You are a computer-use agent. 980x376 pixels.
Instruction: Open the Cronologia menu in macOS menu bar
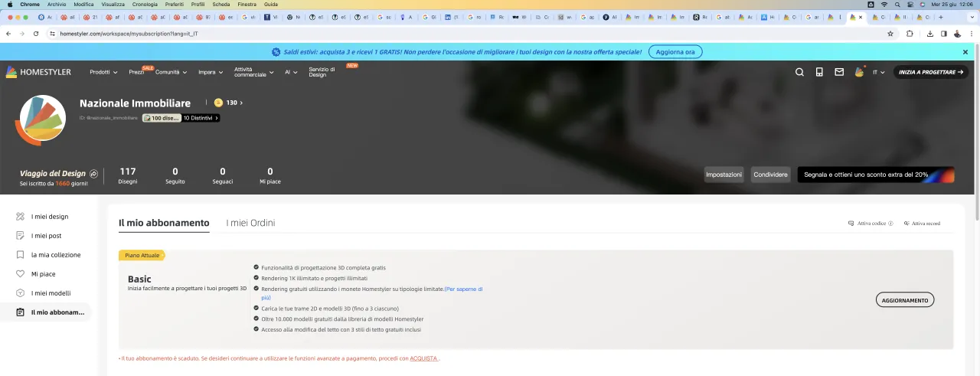point(145,4)
